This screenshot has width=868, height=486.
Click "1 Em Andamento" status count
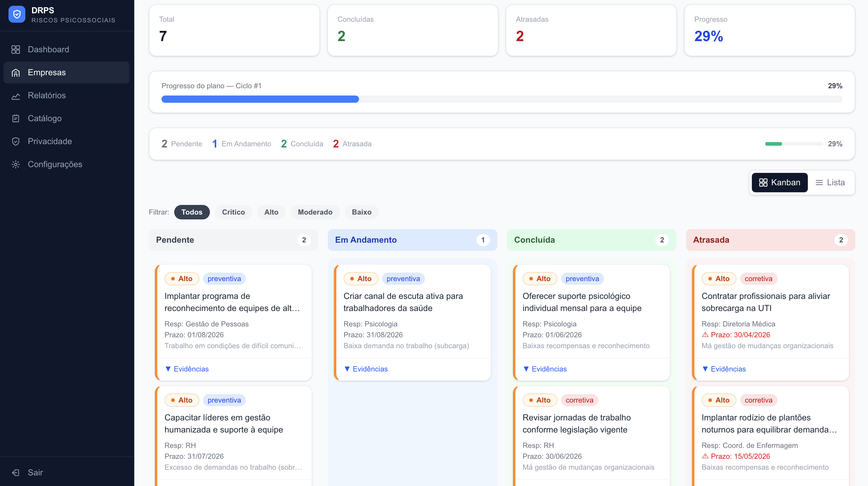coord(242,144)
